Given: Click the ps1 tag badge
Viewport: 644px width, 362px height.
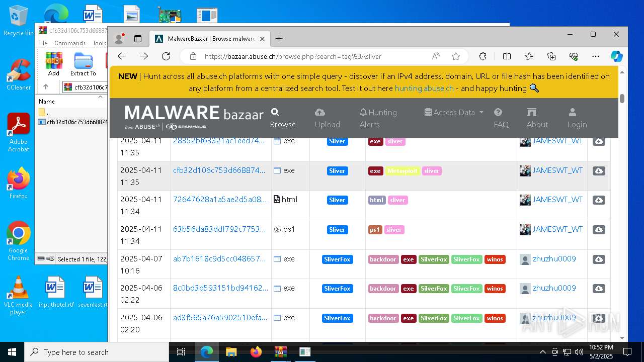Looking at the screenshot, I should pos(375,230).
